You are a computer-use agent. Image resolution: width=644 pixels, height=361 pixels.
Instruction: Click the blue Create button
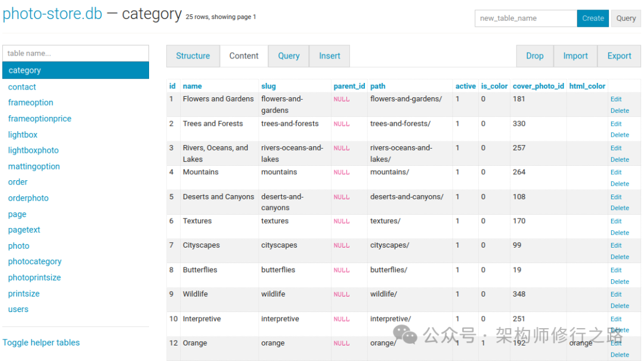593,18
